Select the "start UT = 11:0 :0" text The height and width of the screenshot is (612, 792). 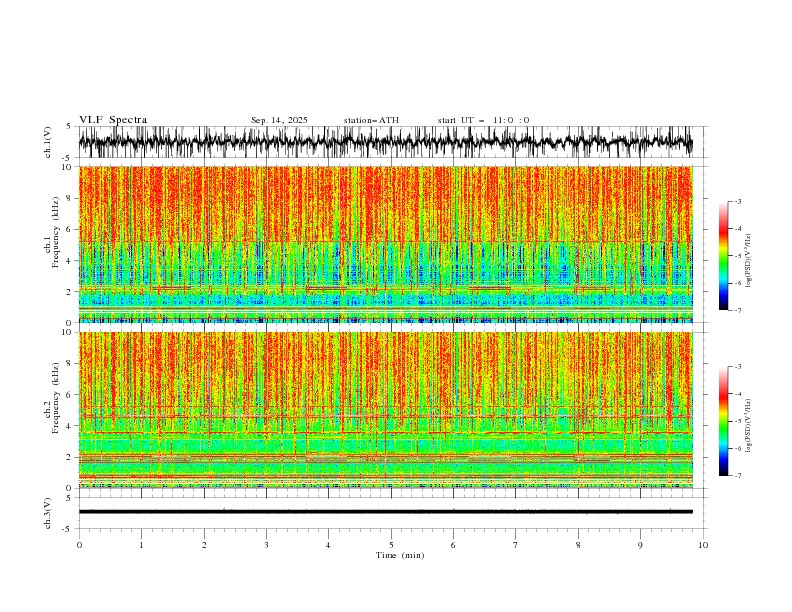(x=483, y=120)
